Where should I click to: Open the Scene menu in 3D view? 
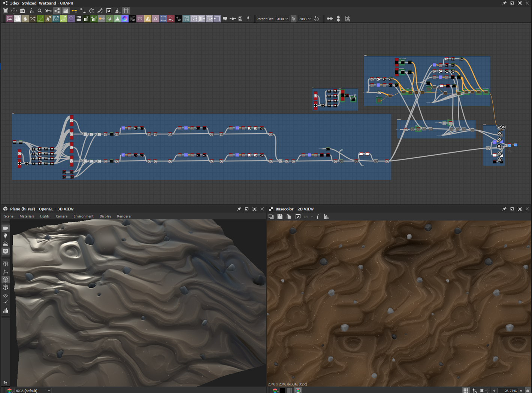coord(9,216)
